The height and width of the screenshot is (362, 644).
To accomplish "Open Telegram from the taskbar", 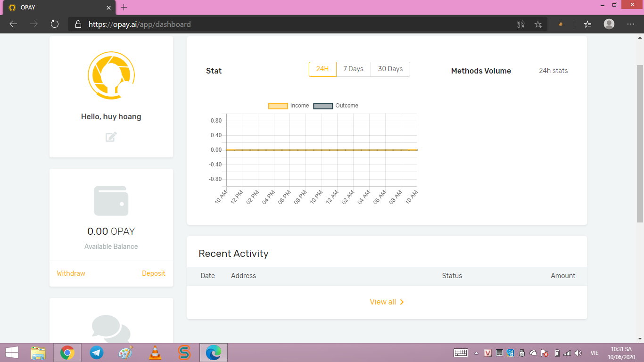I will point(97,353).
